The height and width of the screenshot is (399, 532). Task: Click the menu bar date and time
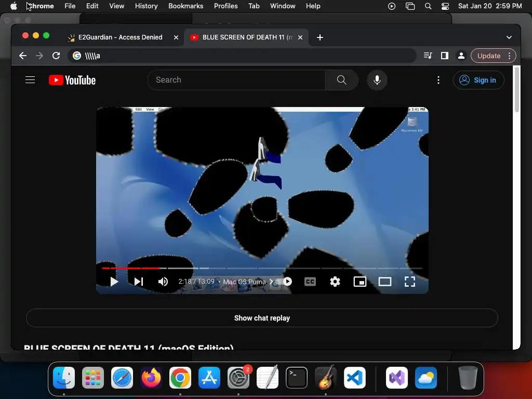pos(490,6)
